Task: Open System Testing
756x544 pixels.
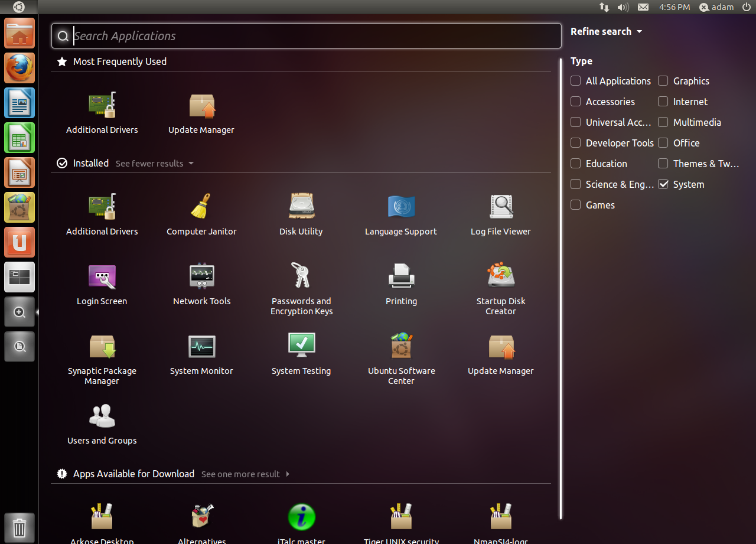Action: (x=301, y=354)
